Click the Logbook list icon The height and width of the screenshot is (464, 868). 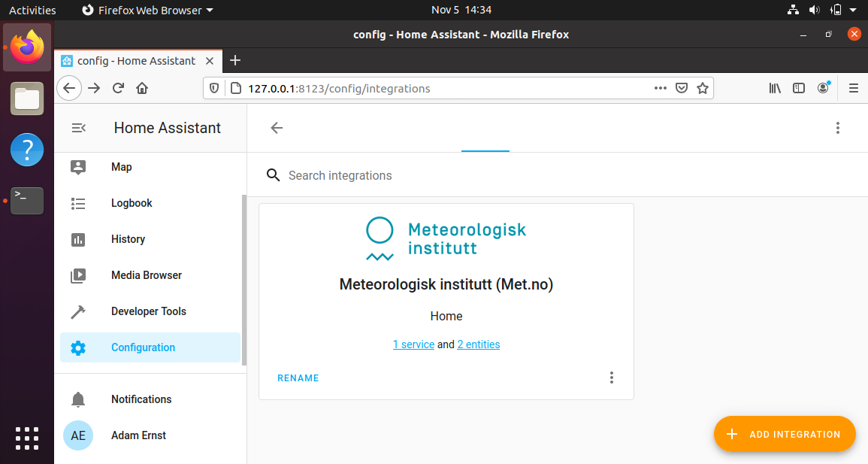point(78,204)
